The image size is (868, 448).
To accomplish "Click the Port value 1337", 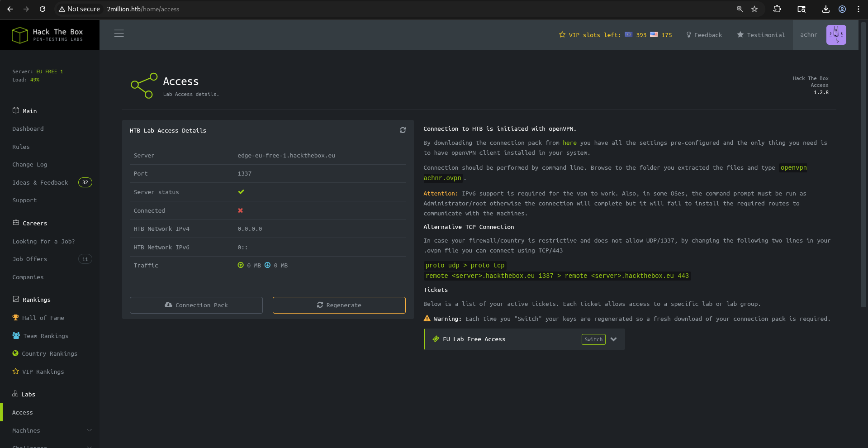I will pos(245,174).
